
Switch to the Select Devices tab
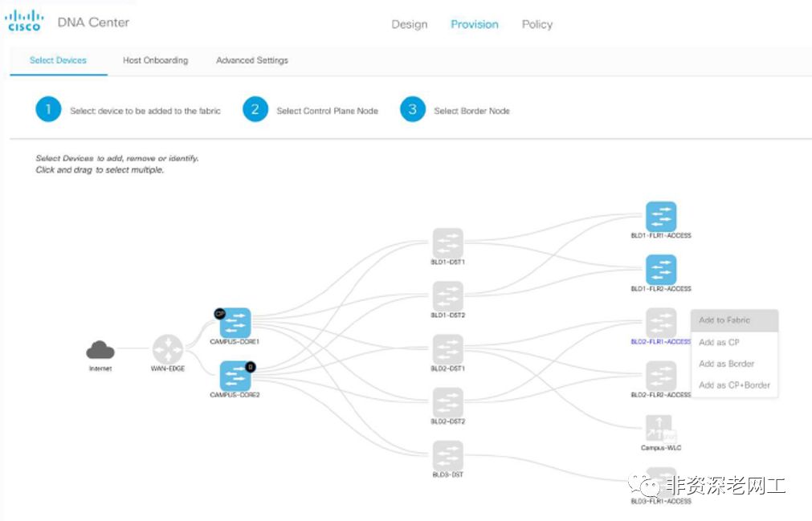pyautogui.click(x=58, y=60)
